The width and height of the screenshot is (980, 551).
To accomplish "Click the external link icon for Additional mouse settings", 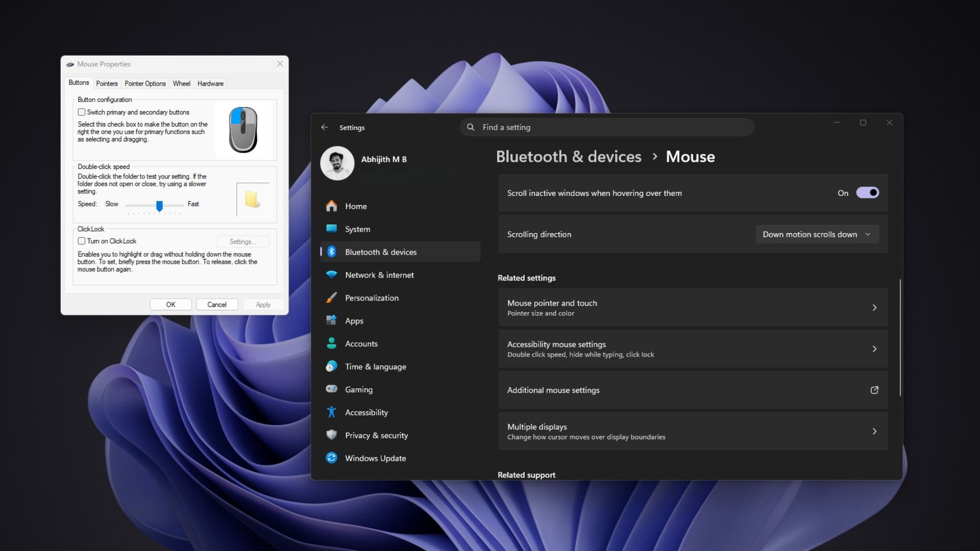I will [x=874, y=390].
